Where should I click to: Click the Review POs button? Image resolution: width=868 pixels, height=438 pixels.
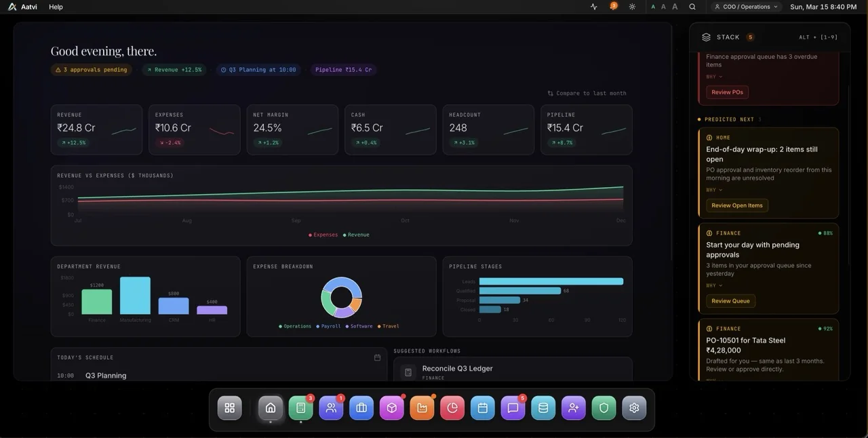click(726, 92)
